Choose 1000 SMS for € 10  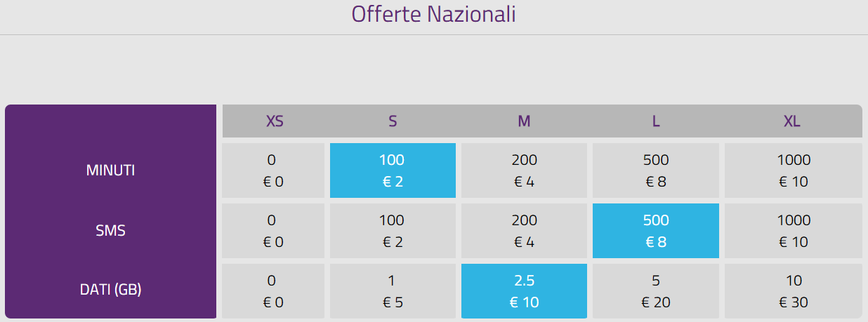pos(793,231)
